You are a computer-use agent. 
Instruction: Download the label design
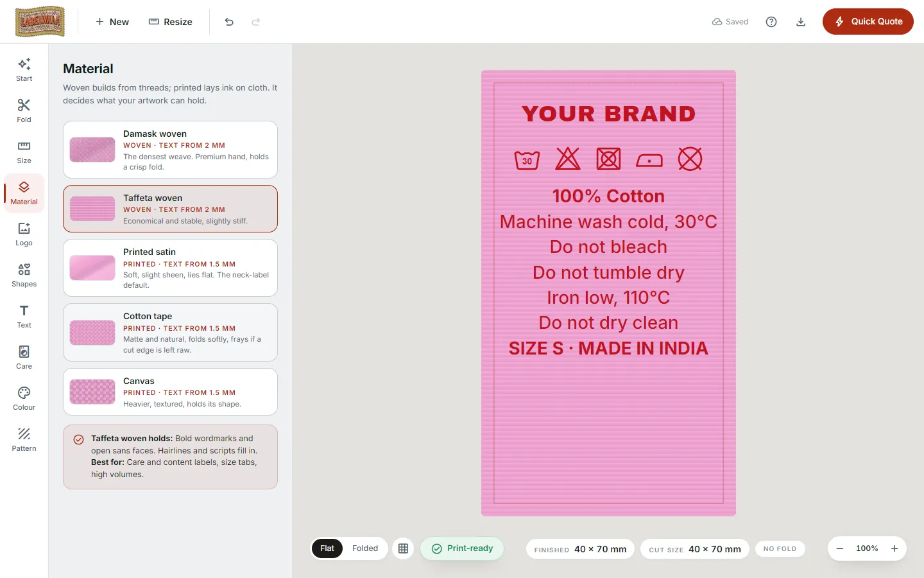(801, 22)
